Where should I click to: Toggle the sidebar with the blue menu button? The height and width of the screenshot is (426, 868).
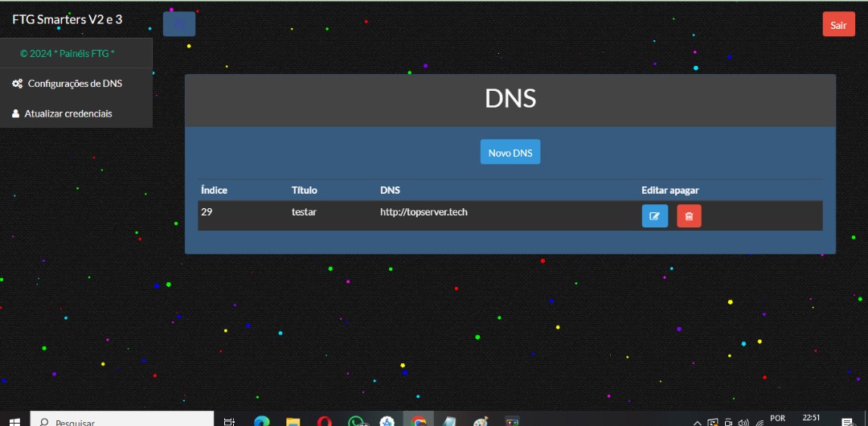(x=178, y=25)
